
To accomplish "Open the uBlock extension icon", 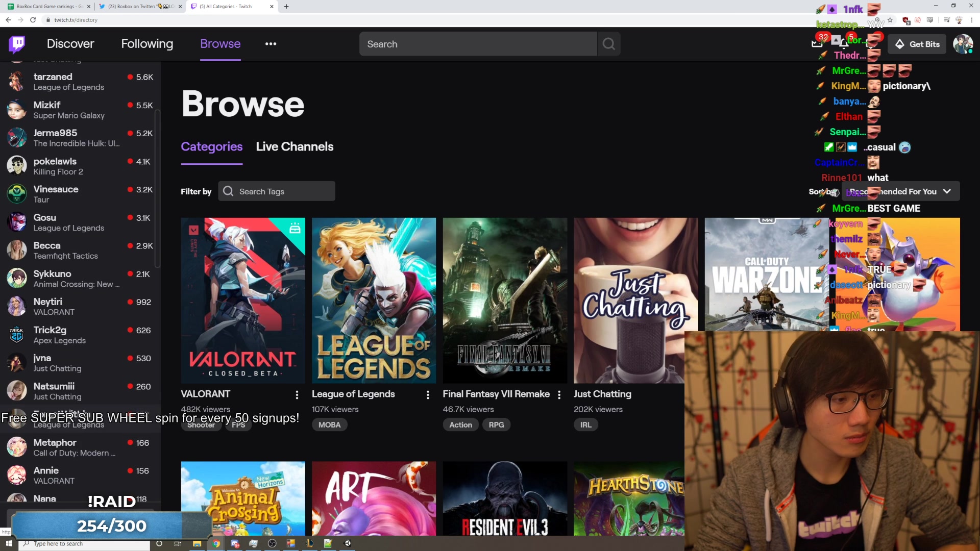I will point(906,20).
